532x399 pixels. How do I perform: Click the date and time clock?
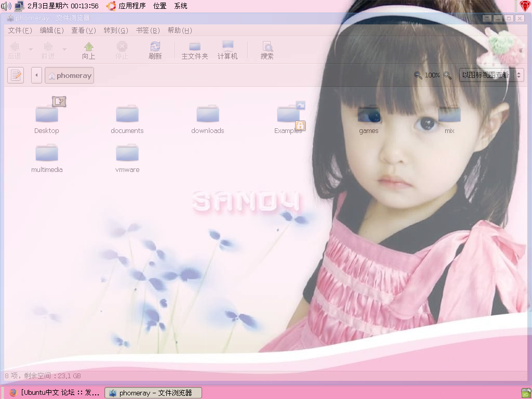click(x=63, y=6)
